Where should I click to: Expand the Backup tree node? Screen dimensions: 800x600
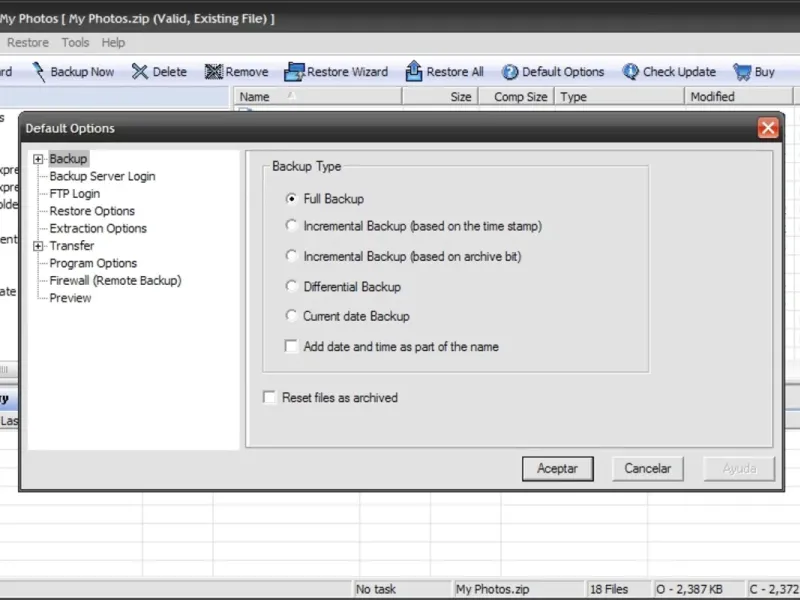[38, 159]
